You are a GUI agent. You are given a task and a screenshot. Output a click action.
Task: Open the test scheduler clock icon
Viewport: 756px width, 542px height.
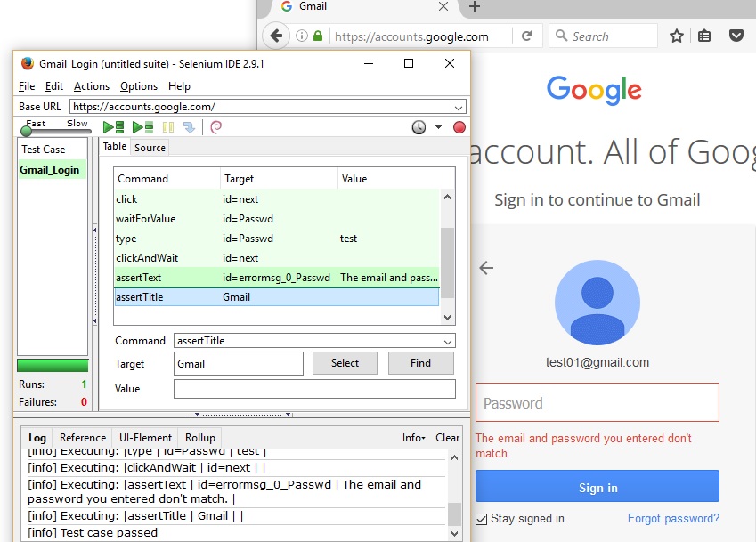[419, 127]
